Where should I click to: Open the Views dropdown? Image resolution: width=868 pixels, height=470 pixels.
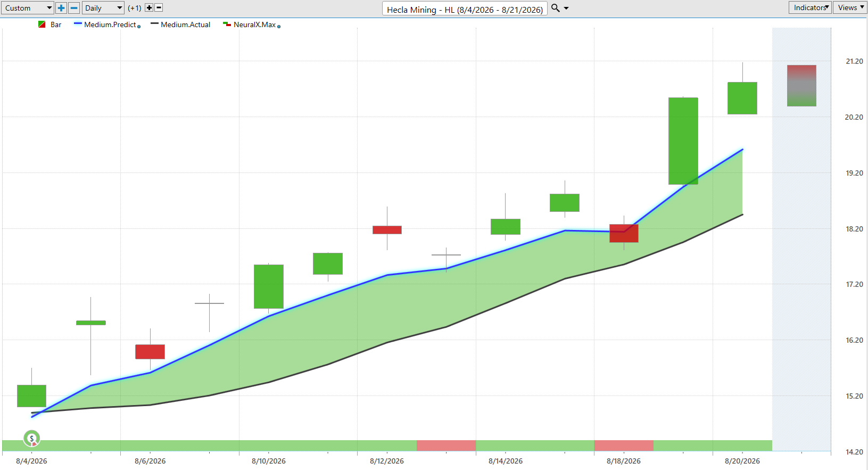[850, 7]
